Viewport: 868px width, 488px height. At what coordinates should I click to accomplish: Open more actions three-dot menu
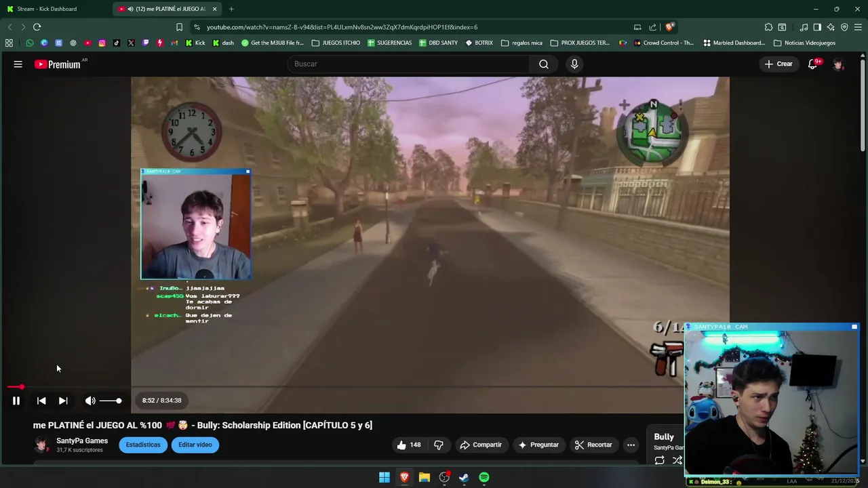[631, 445]
